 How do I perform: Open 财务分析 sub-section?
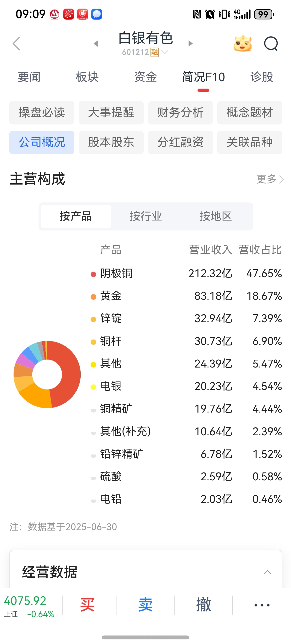180,113
